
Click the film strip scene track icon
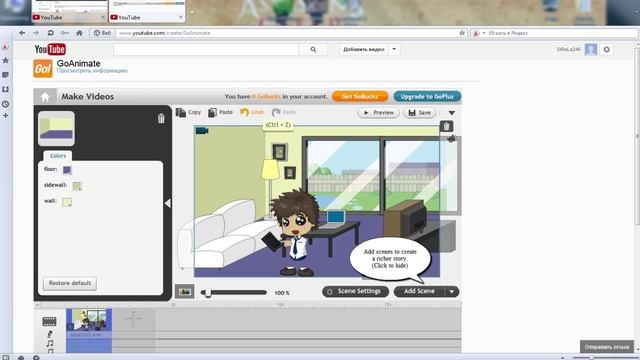tap(49, 321)
